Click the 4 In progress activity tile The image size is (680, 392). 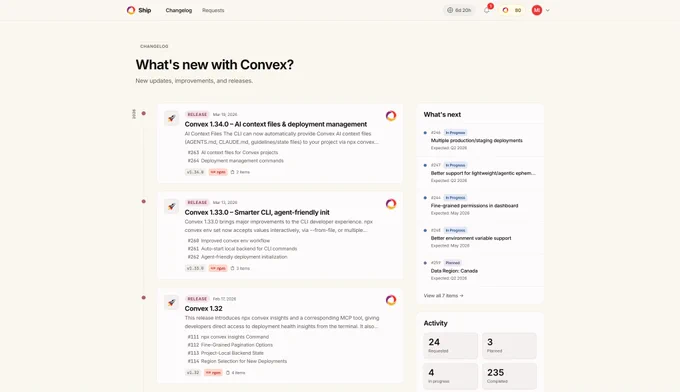451,376
